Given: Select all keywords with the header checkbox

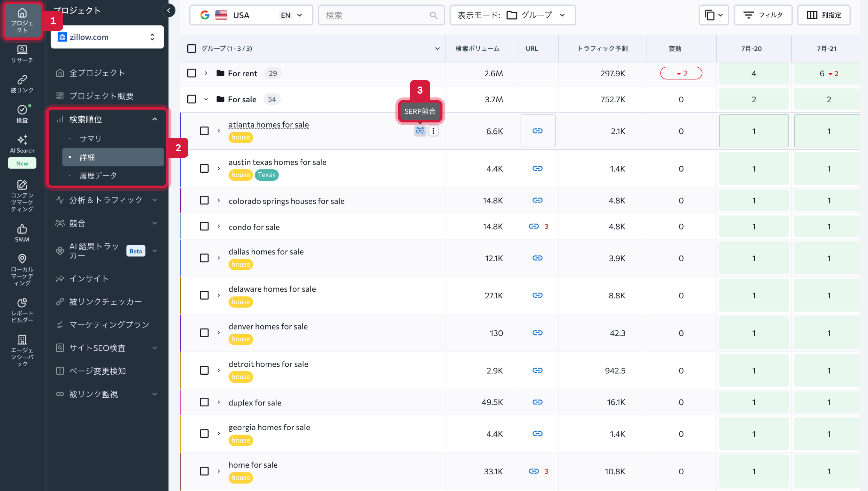Looking at the screenshot, I should [x=191, y=48].
